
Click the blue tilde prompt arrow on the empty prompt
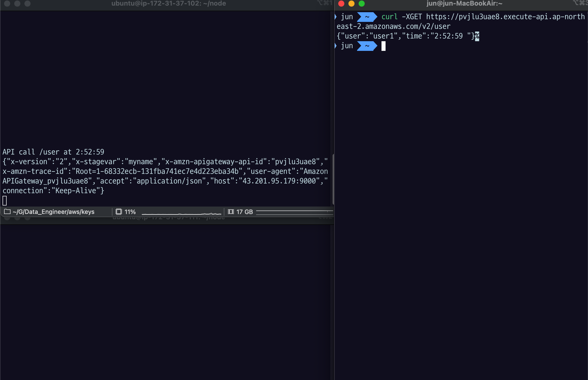(x=367, y=46)
